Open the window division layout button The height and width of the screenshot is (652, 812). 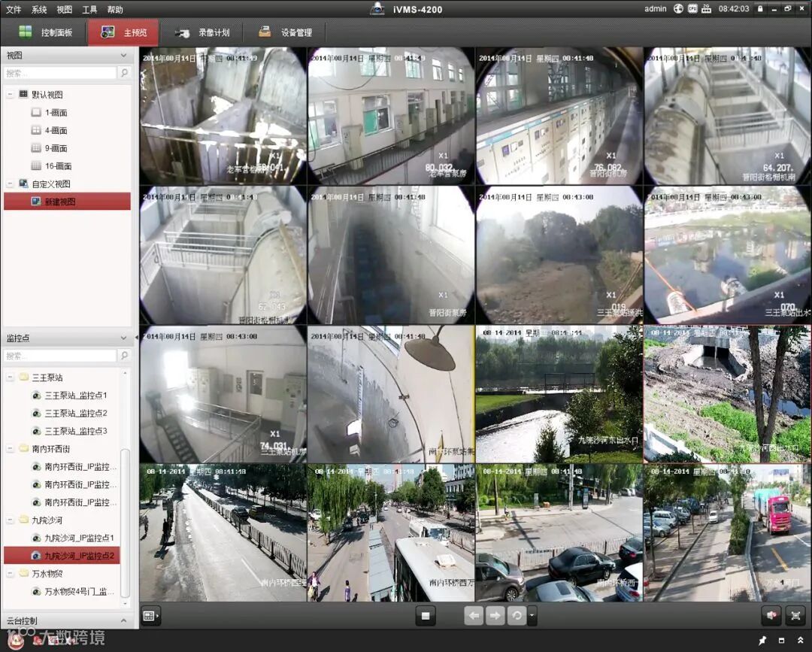[150, 616]
